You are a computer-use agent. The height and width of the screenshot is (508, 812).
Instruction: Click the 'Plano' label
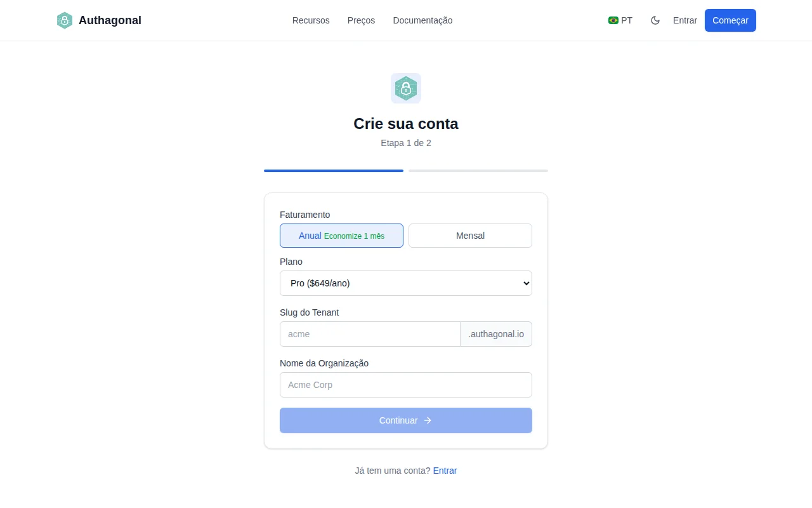[291, 262]
